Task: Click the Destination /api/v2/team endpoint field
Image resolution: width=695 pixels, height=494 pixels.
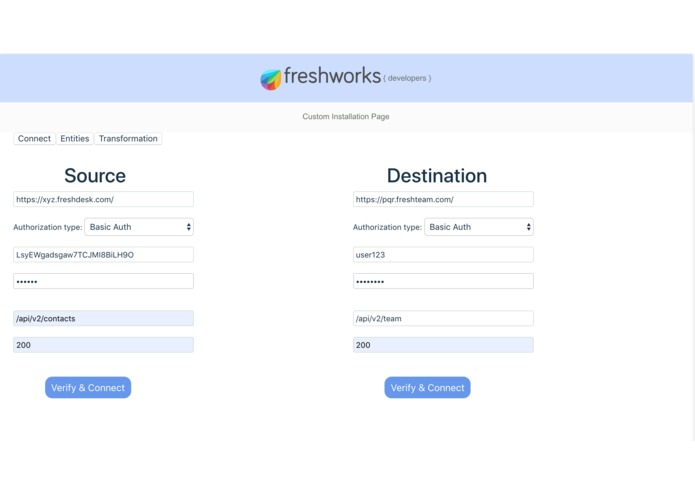Action: pyautogui.click(x=443, y=319)
